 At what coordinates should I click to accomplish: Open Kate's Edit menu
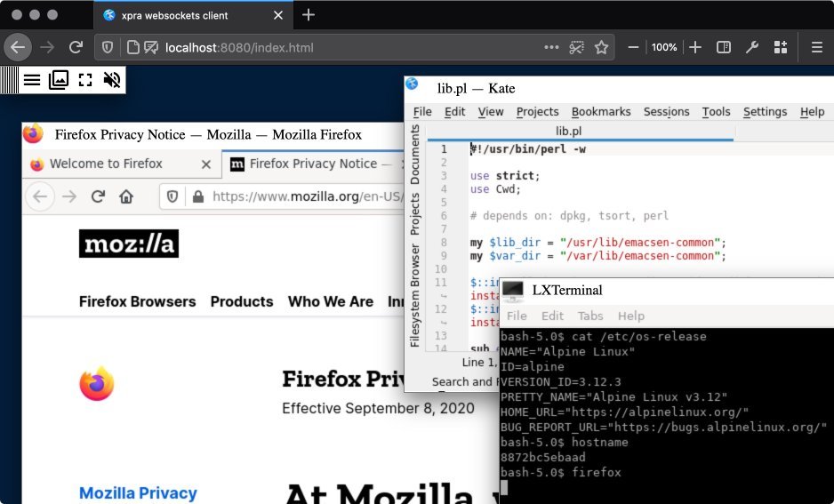coord(454,112)
